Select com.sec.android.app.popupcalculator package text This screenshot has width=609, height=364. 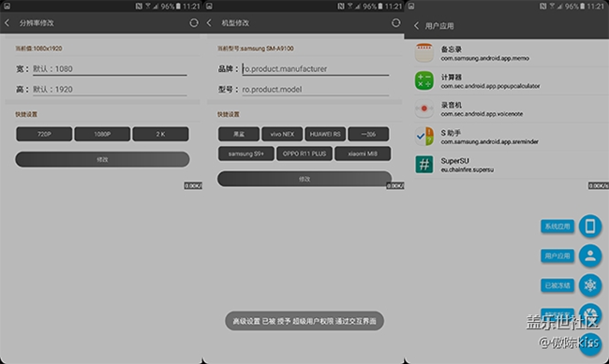point(490,86)
